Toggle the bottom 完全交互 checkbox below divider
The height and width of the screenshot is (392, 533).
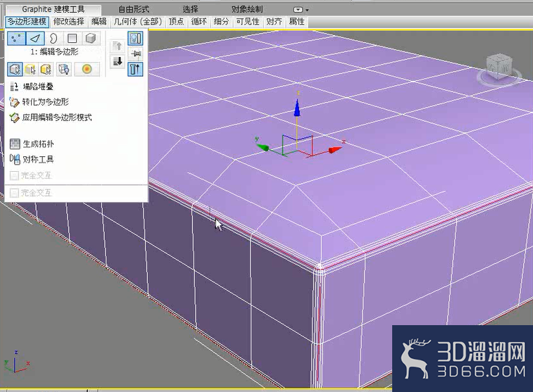pos(14,194)
